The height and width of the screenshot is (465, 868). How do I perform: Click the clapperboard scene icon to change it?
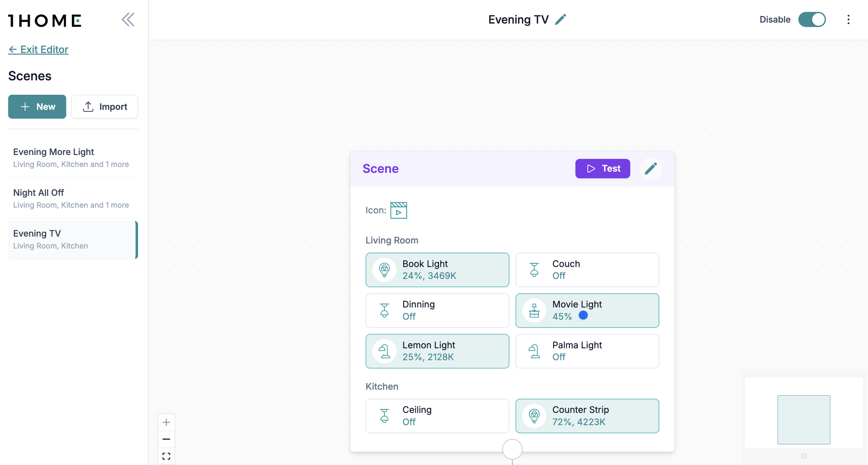click(x=399, y=210)
